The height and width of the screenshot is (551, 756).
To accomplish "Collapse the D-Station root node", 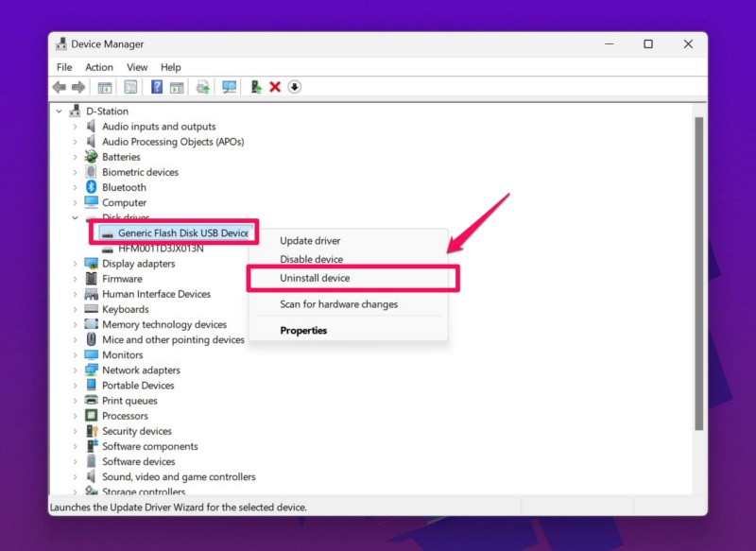I will coord(60,112).
